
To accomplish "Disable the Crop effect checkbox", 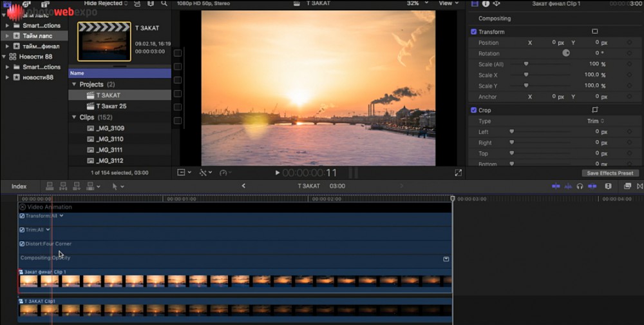I will coord(474,110).
